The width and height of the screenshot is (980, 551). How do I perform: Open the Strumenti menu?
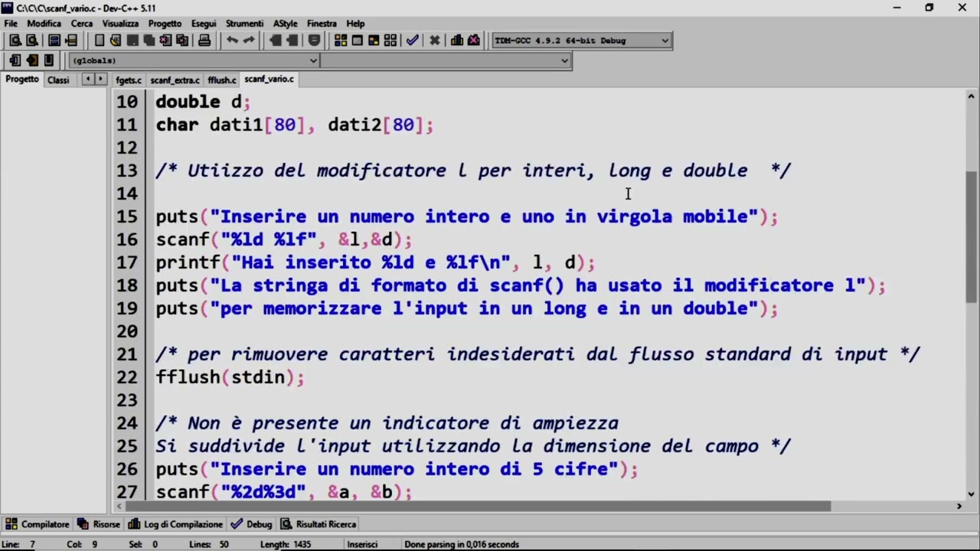point(244,24)
